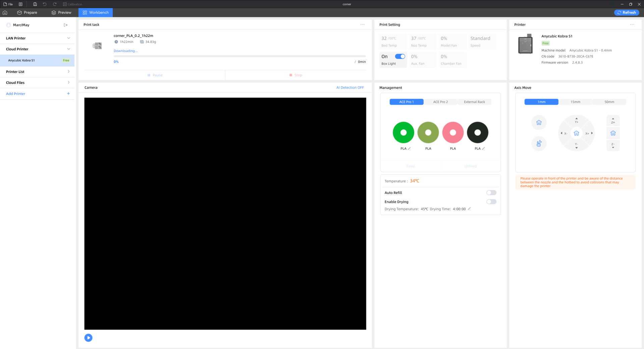The height and width of the screenshot is (349, 644).
Task: Home the XY axes from the dial center
Action: click(577, 133)
